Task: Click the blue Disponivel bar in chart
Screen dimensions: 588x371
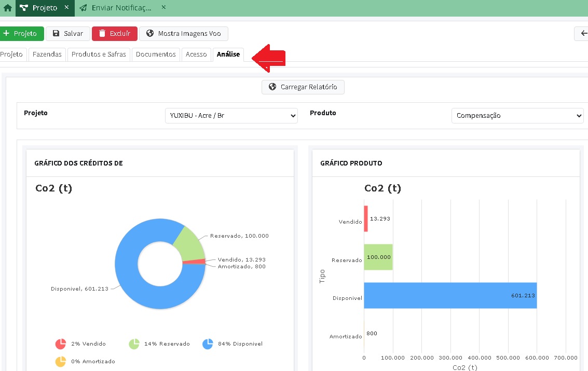Action: [x=449, y=295]
